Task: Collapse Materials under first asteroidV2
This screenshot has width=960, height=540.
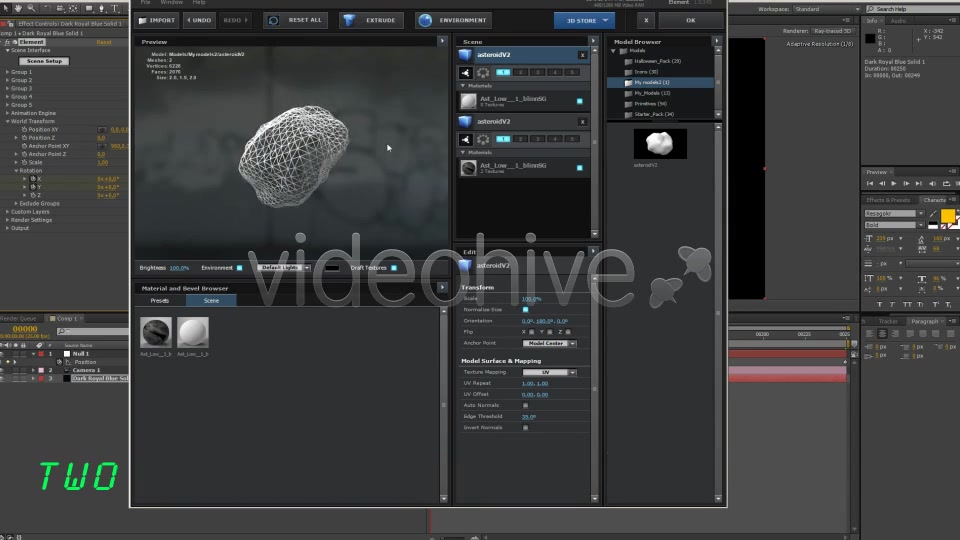Action: [x=463, y=86]
